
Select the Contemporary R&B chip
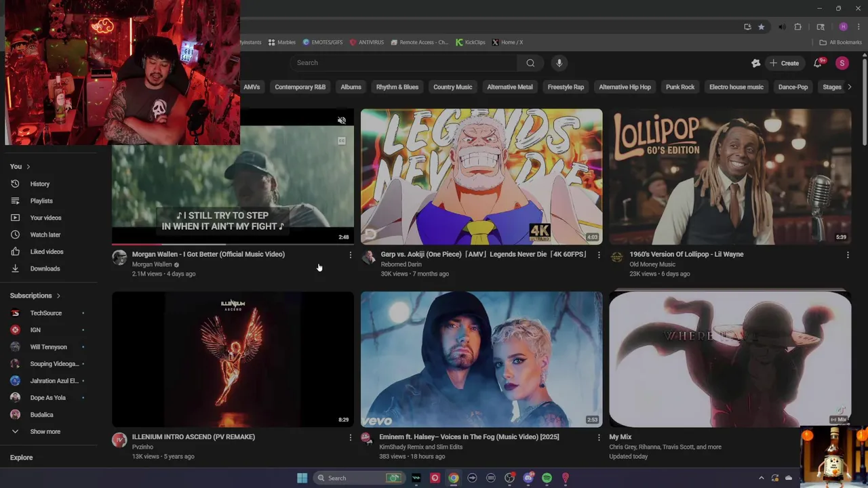click(x=300, y=87)
